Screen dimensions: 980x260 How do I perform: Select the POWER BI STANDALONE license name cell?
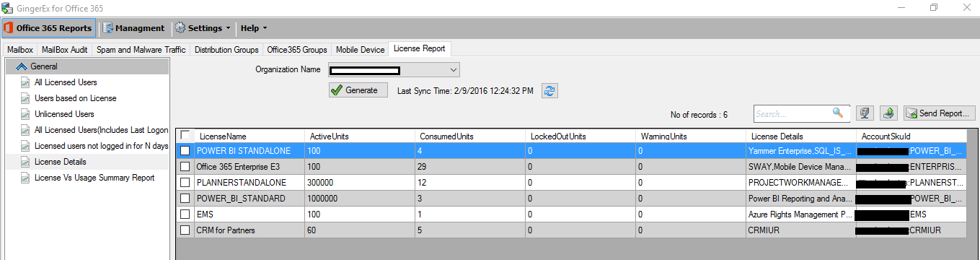pyautogui.click(x=250, y=151)
